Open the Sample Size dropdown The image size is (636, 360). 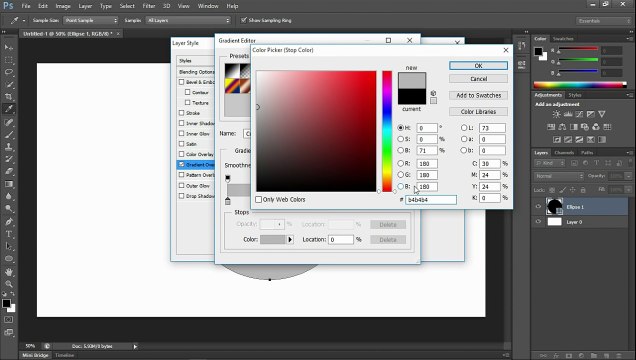tap(91, 20)
